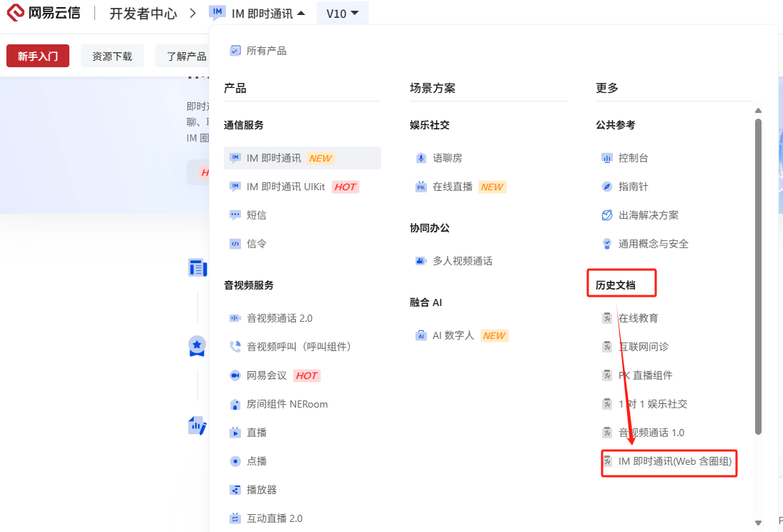
Task: Select the 资源下载 tab
Action: [x=112, y=56]
